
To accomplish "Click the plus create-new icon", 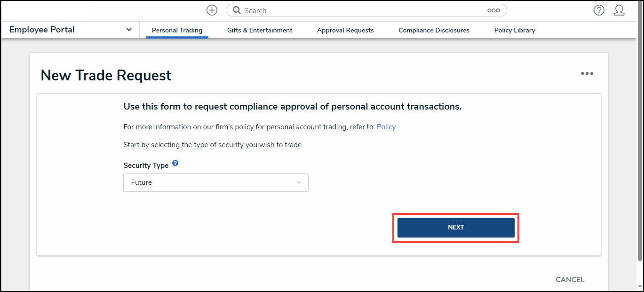I will click(x=212, y=10).
